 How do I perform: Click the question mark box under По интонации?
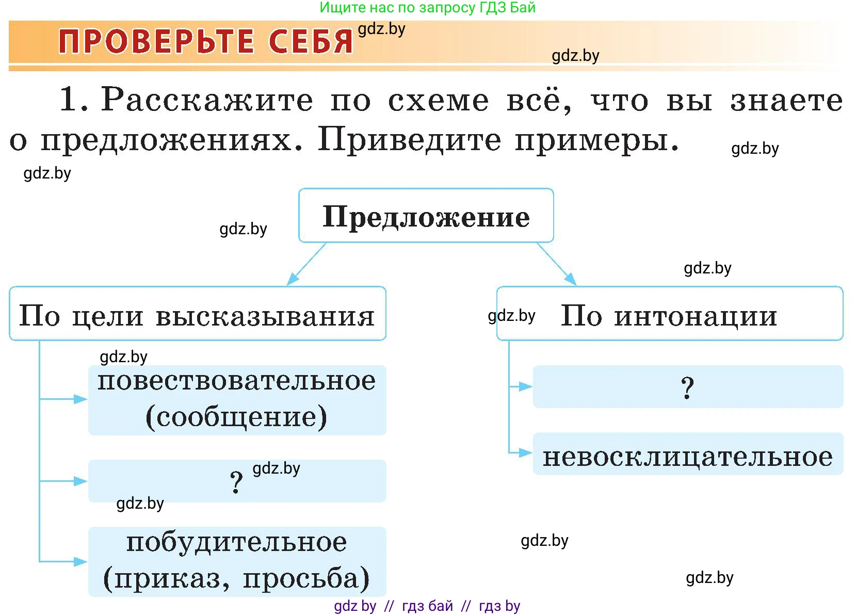pos(687,387)
